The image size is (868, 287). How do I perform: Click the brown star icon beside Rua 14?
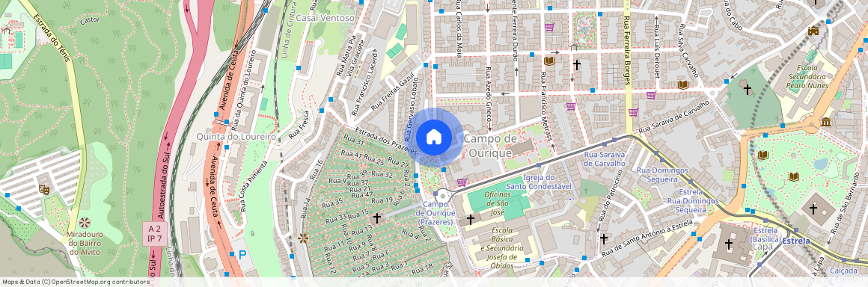(303, 238)
